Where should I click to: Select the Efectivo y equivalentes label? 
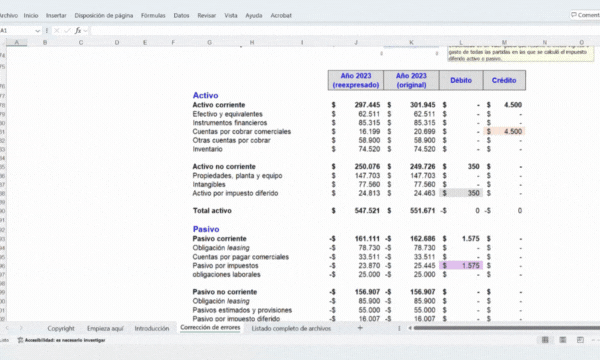pyautogui.click(x=227, y=114)
